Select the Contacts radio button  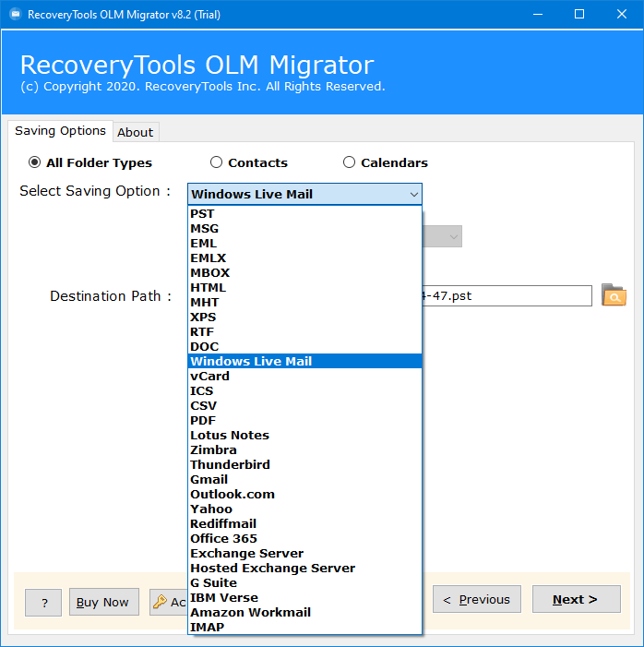216,162
